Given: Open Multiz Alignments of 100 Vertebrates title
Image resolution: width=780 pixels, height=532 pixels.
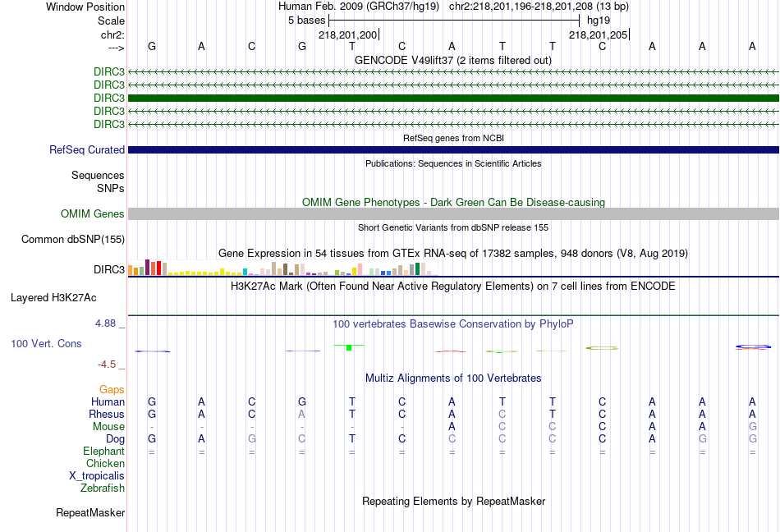Looking at the screenshot, I should [453, 378].
